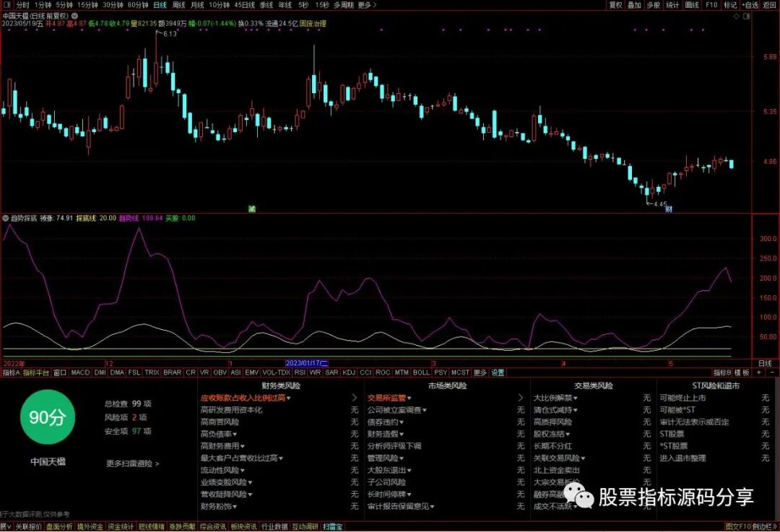Screen dimensions: 780x532
Task: Expand the 交易所监管 risk item
Action: 389,398
